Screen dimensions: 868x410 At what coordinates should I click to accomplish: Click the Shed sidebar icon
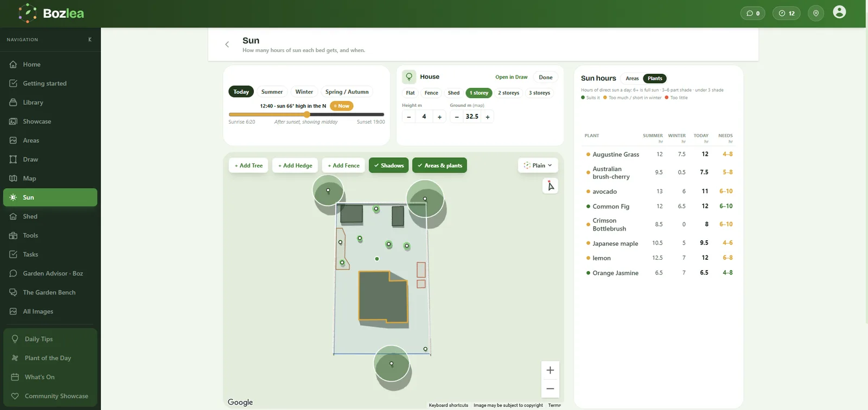coord(13,216)
